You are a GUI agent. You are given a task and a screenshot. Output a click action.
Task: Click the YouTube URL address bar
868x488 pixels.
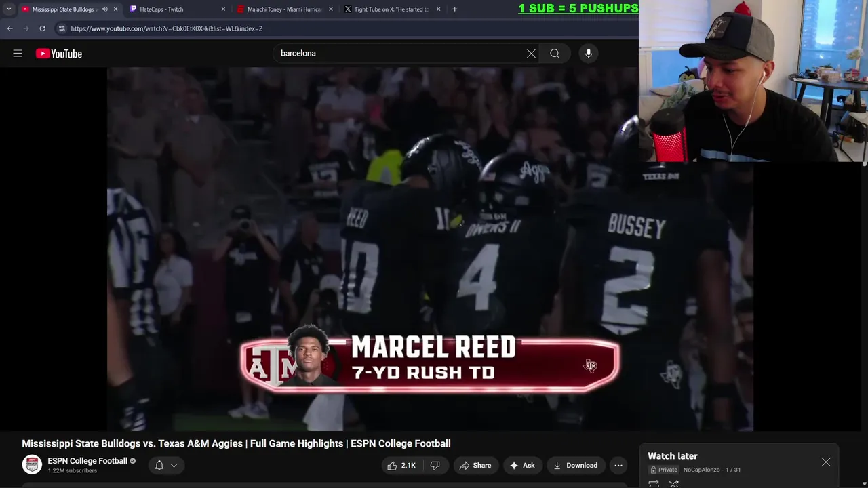[x=346, y=28]
